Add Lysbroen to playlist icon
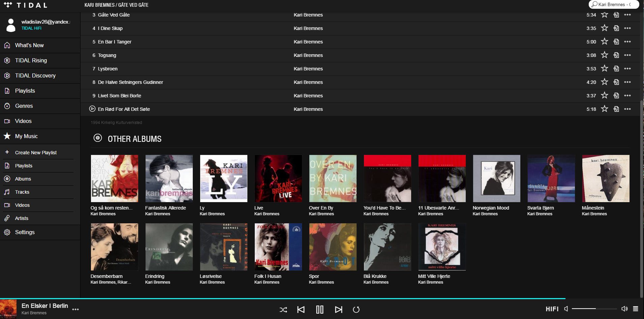The height and width of the screenshot is (319, 644). (x=616, y=69)
